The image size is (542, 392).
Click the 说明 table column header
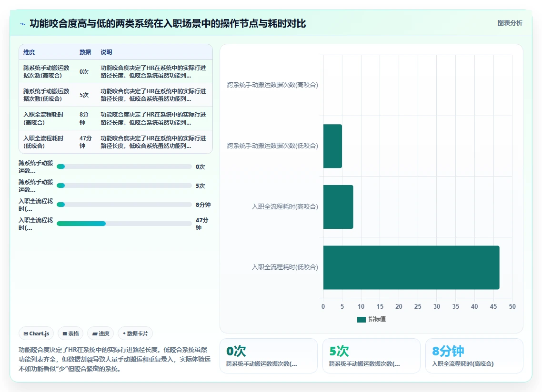106,52
